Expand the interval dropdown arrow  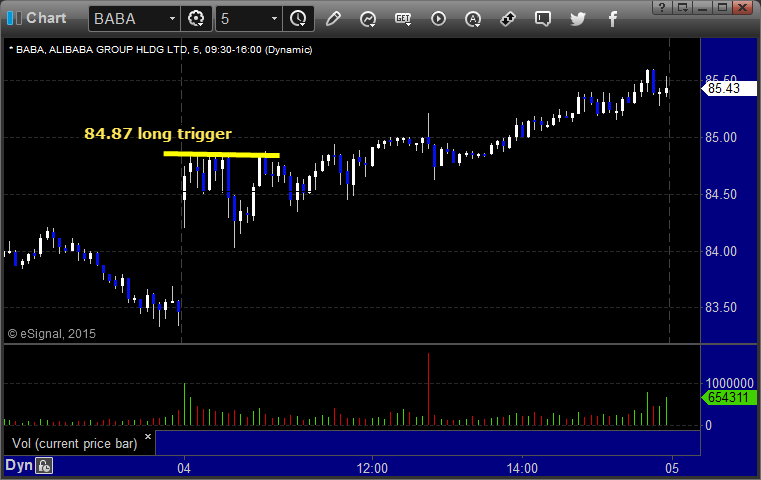coord(274,19)
